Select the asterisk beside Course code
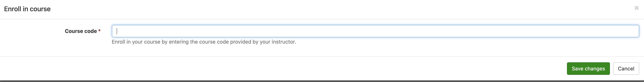Screen dimensions: 644x82 pos(99,31)
